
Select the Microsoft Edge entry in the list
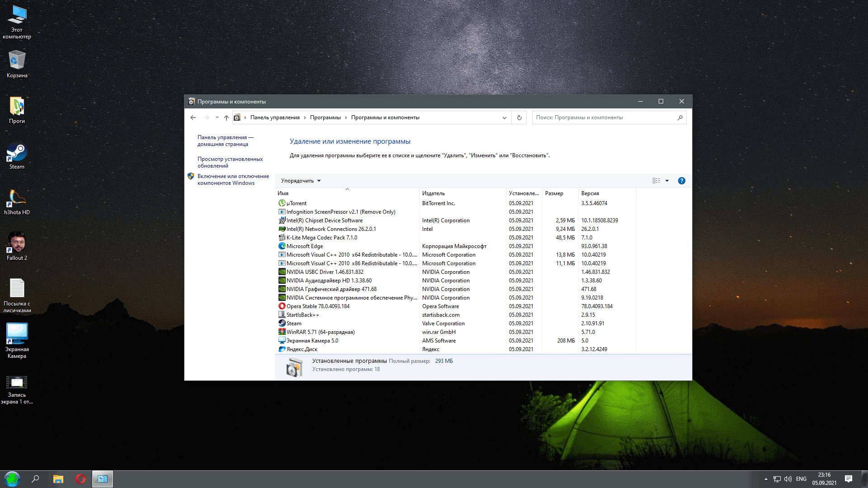point(304,246)
